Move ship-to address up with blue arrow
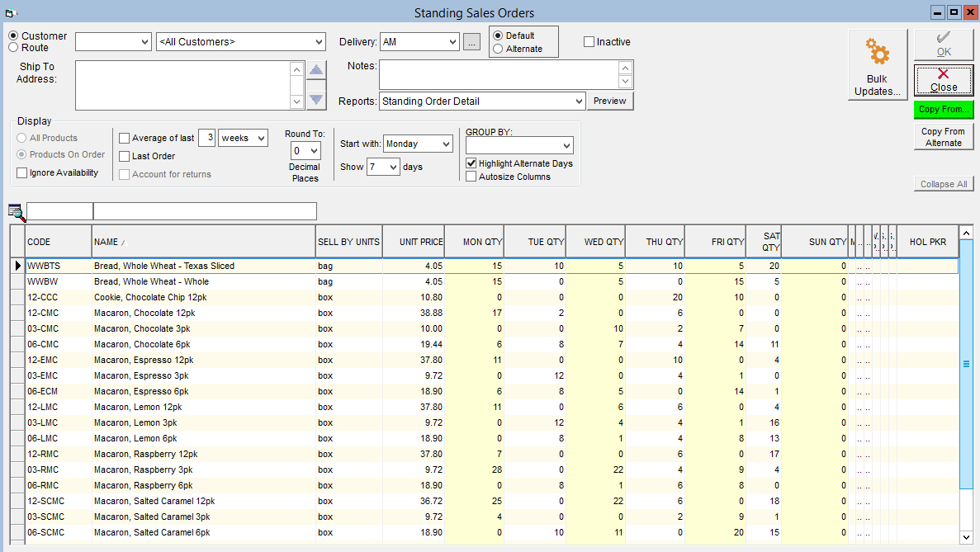This screenshot has height=552, width=980. coord(316,69)
